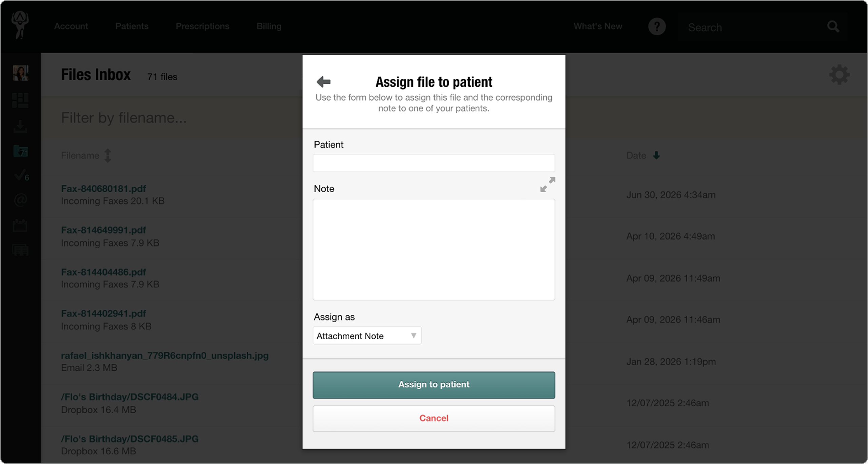The width and height of the screenshot is (868, 464).
Task: Open the Prescriptions menu
Action: 202,26
